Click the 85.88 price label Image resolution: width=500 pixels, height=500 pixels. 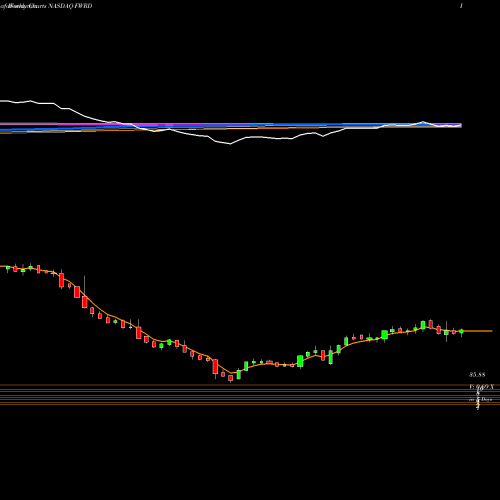tap(477, 375)
